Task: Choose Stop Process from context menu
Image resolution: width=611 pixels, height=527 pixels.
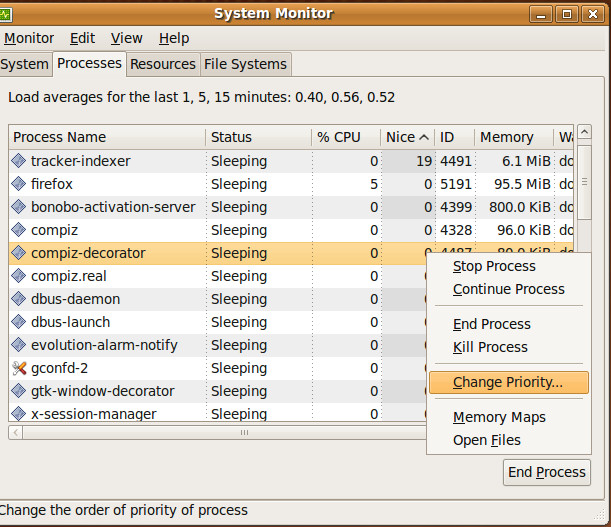Action: click(509, 266)
